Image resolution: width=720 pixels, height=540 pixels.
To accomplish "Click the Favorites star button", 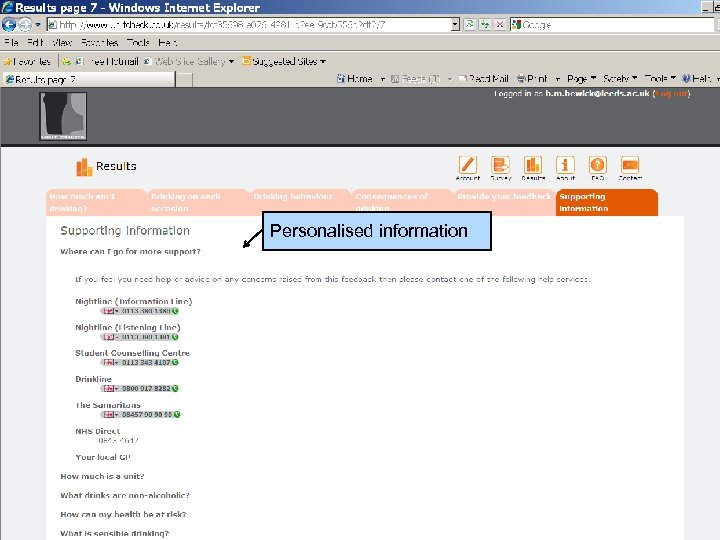I will (27, 61).
